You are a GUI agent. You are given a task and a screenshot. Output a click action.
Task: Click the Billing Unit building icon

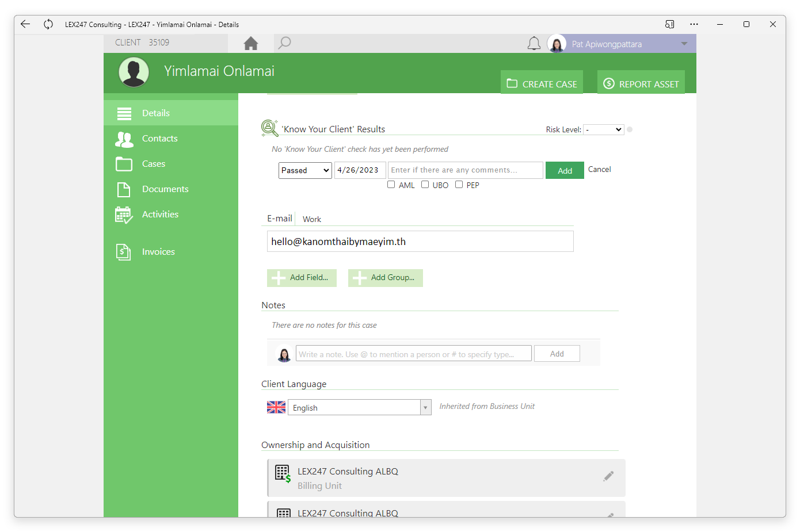pos(283,473)
